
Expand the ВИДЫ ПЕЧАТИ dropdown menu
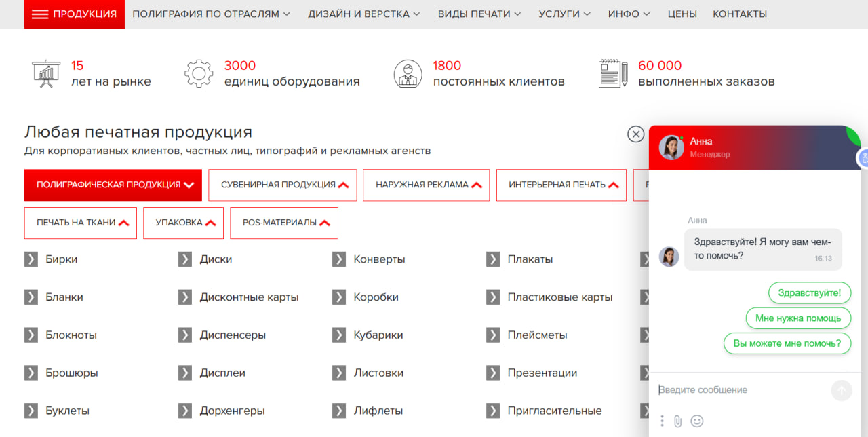479,14
